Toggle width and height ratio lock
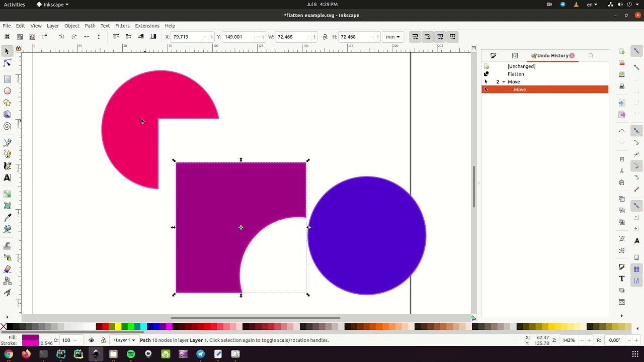Screen dimensions: 644x362 [x=325, y=37]
